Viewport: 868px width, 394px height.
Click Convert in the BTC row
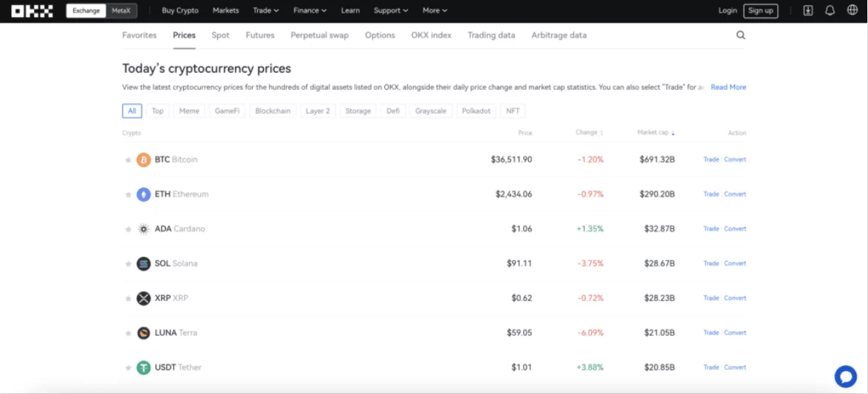(735, 159)
